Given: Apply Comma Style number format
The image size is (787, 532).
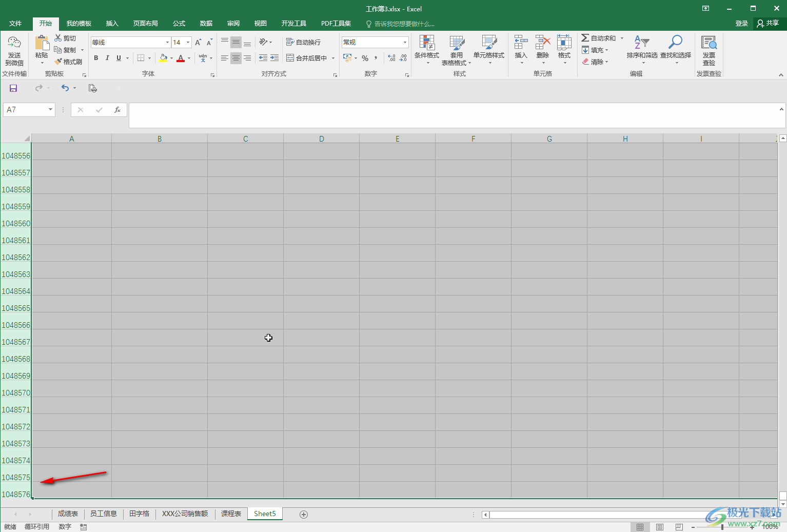Looking at the screenshot, I should click(376, 58).
